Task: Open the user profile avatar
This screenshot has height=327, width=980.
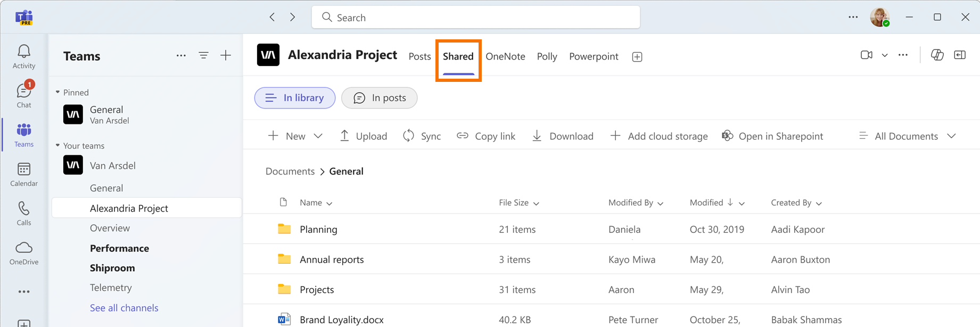Action: click(879, 17)
